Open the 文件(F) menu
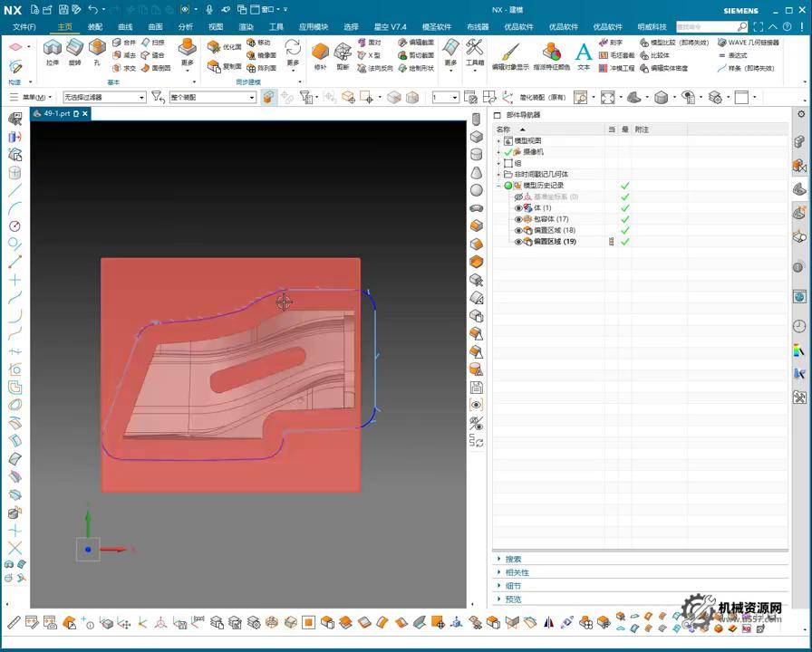 24,27
